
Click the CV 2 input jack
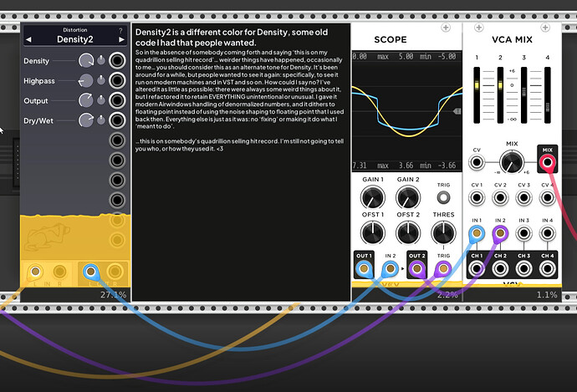[500, 197]
